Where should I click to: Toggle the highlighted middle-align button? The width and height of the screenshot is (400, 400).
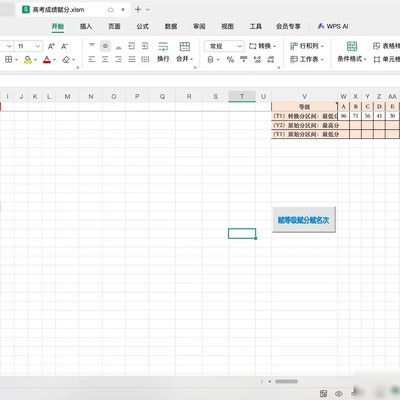[105, 46]
